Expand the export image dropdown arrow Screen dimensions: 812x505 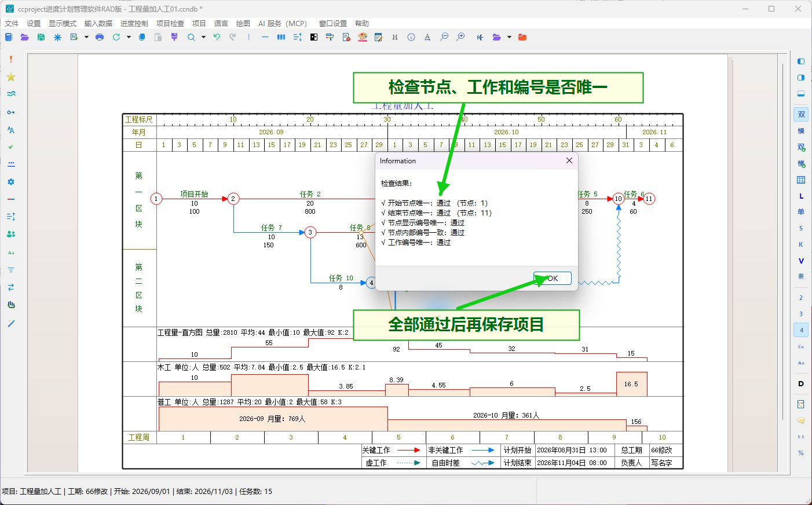(x=86, y=37)
